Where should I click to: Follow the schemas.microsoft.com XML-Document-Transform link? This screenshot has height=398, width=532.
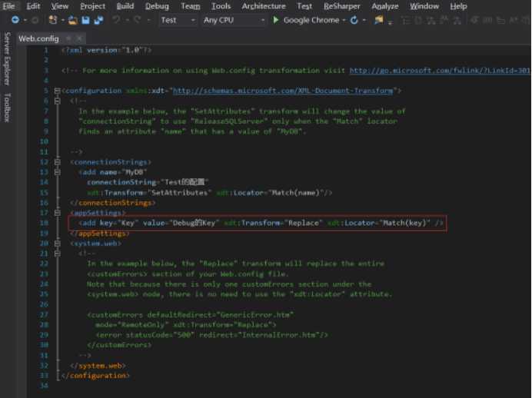click(x=283, y=91)
